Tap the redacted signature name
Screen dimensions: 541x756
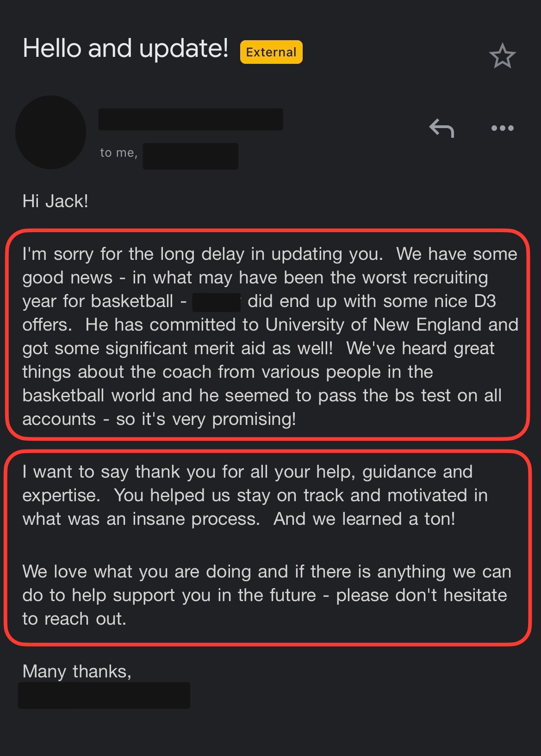[104, 695]
